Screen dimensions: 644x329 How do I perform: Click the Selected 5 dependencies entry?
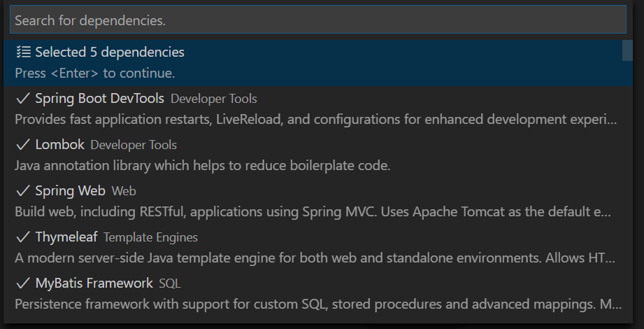pyautogui.click(x=110, y=52)
